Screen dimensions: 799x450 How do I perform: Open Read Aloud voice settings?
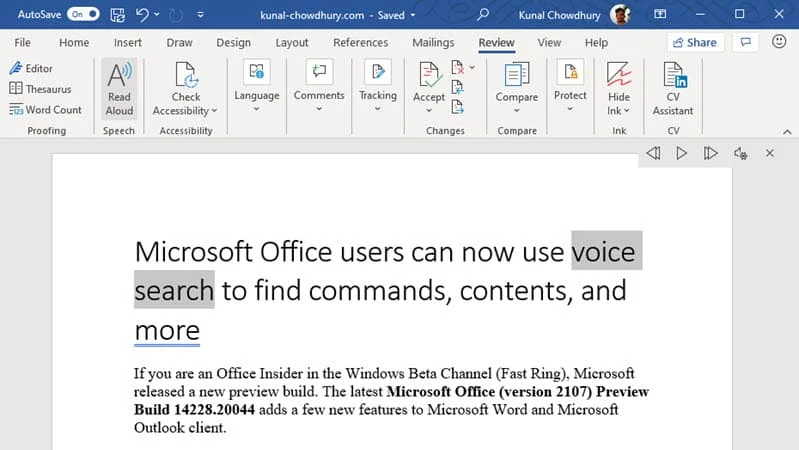point(740,153)
